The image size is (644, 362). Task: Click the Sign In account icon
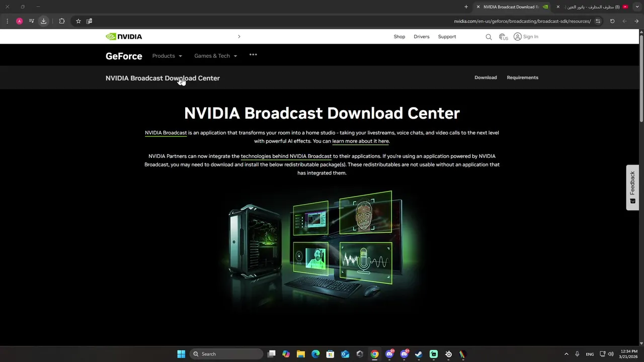click(x=517, y=37)
